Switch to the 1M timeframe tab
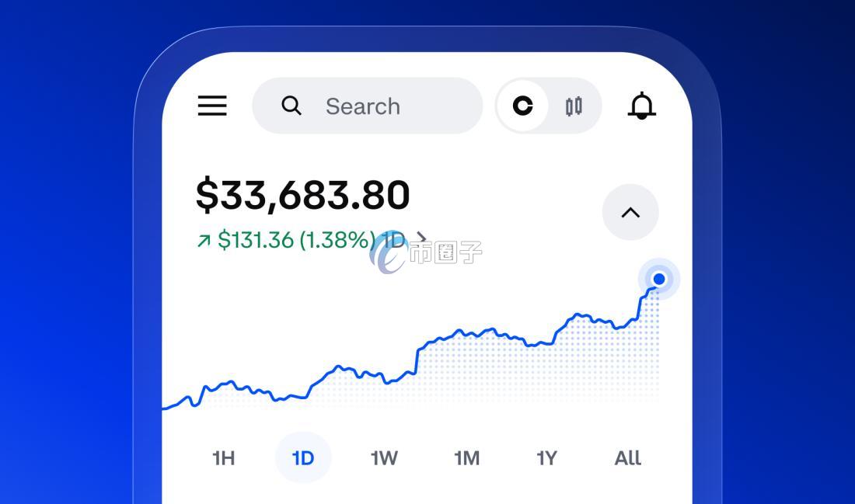This screenshot has height=504, width=855. [x=466, y=458]
